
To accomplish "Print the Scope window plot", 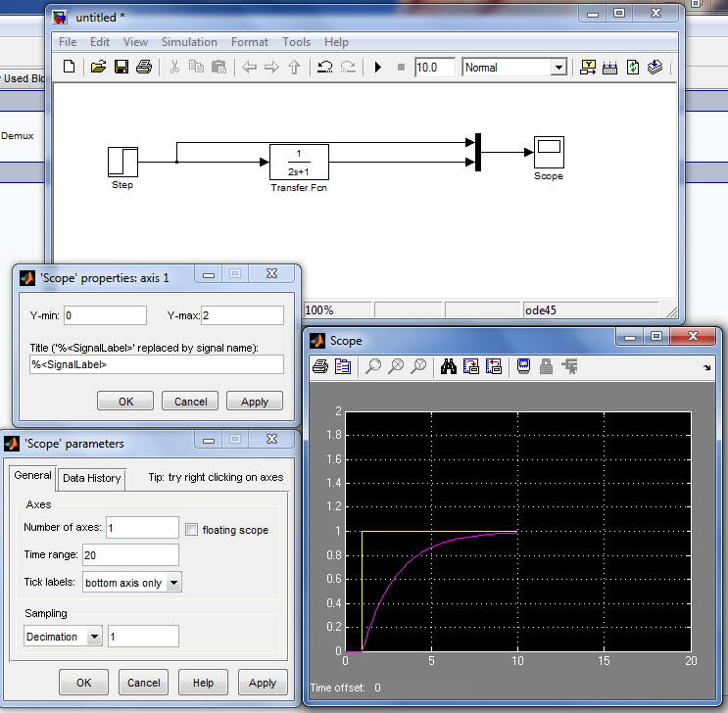I will pos(320,366).
